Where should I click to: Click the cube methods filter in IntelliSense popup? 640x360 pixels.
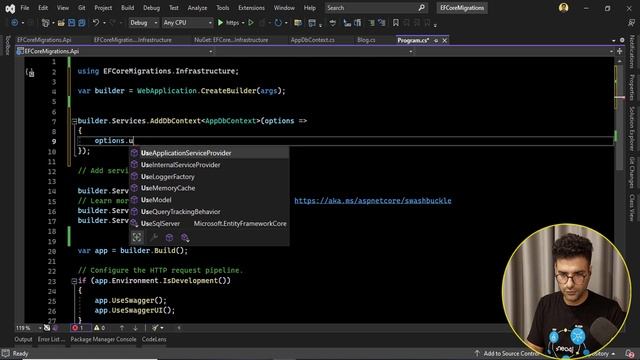(x=169, y=237)
